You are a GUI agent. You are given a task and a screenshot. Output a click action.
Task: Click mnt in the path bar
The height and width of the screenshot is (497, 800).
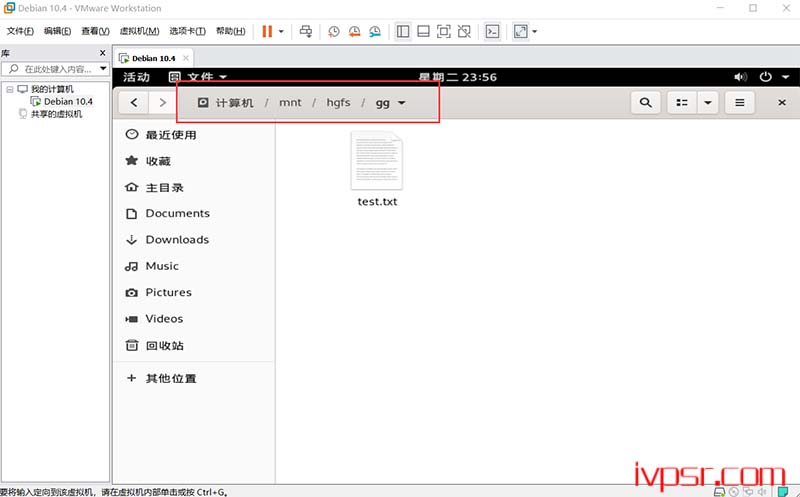click(290, 103)
